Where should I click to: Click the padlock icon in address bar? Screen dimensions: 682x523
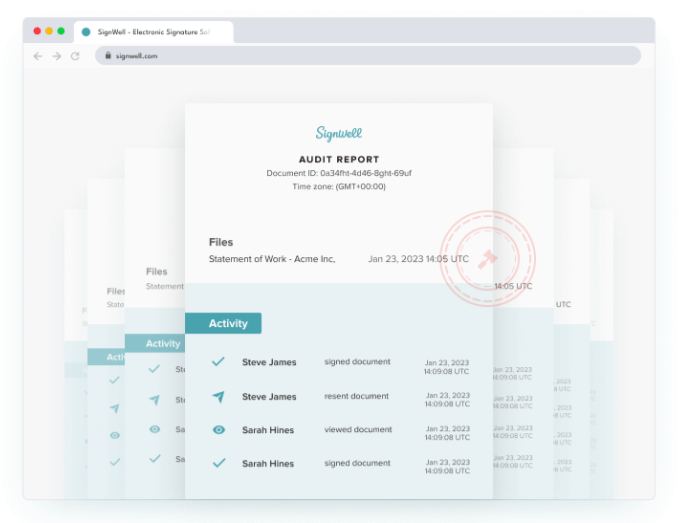click(x=108, y=55)
